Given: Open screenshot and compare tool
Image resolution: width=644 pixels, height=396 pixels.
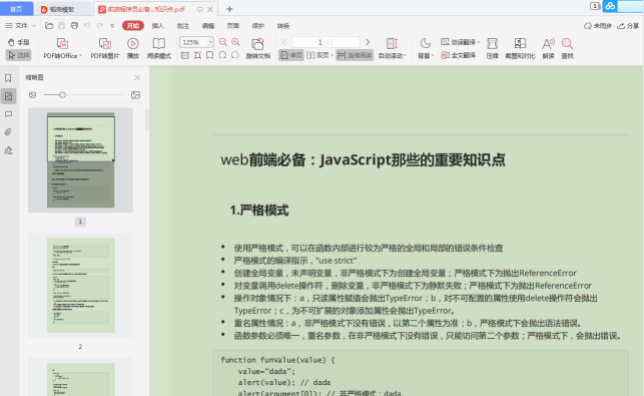Looking at the screenshot, I should click(x=520, y=48).
